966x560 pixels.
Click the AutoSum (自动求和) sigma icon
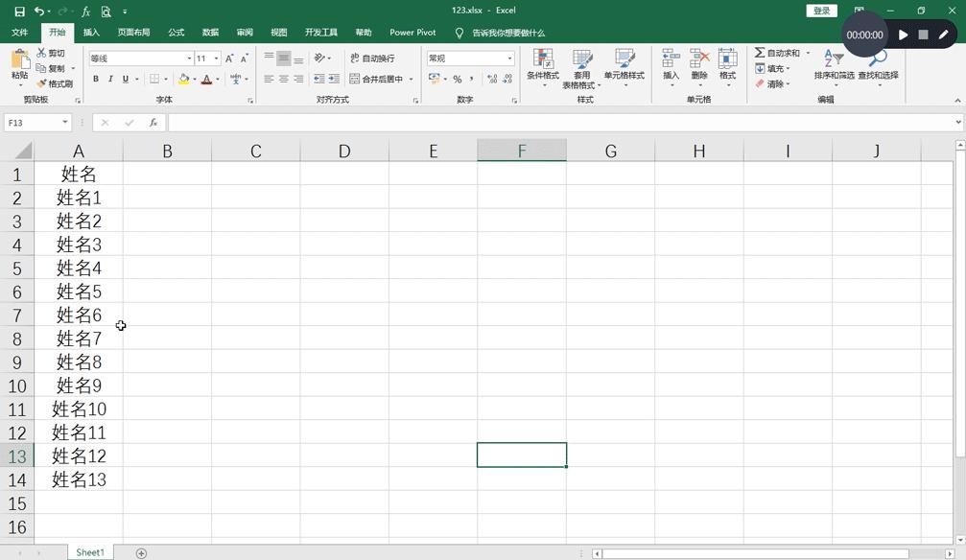click(760, 53)
